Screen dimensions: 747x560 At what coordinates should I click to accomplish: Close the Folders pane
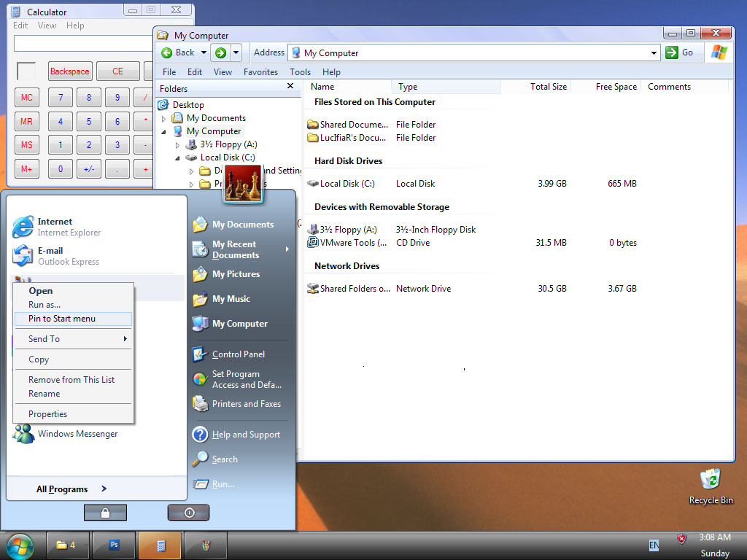click(290, 87)
